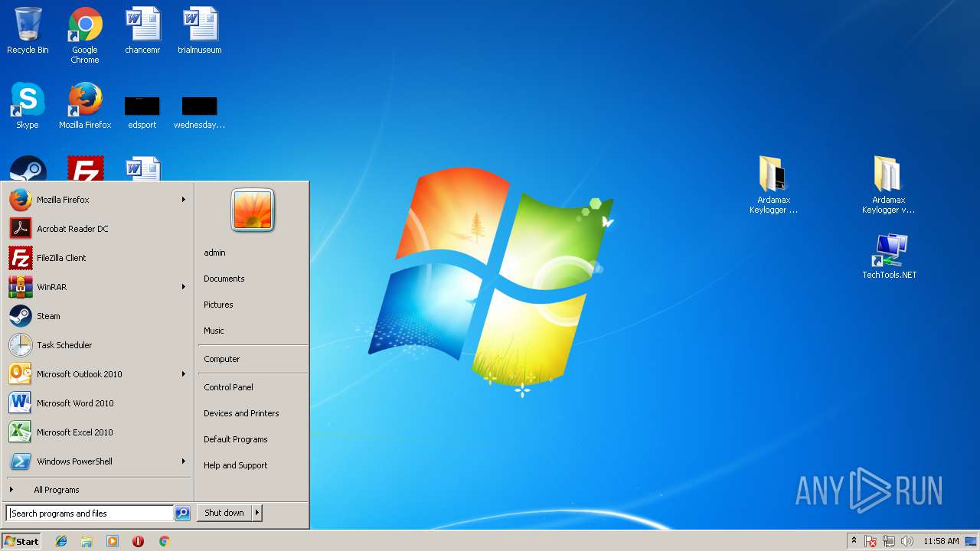The image size is (980, 551).
Task: Open the volume speaker tray icon
Action: point(907,541)
